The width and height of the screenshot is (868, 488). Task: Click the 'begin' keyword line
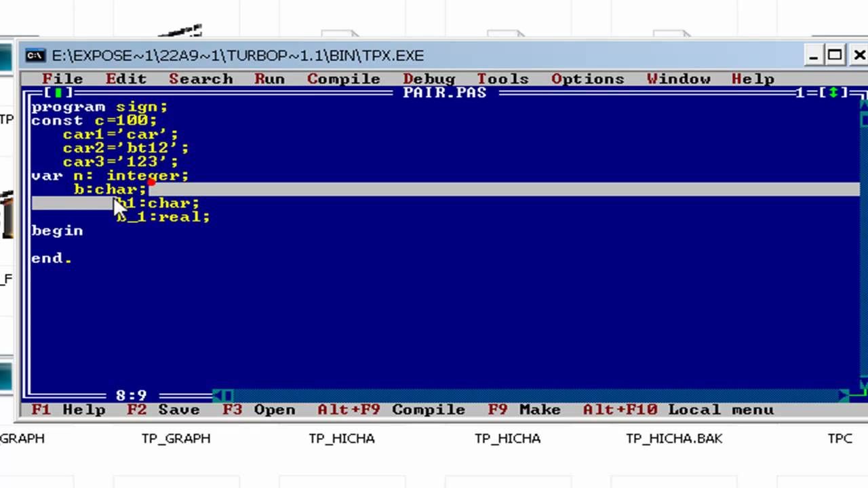[x=58, y=230]
